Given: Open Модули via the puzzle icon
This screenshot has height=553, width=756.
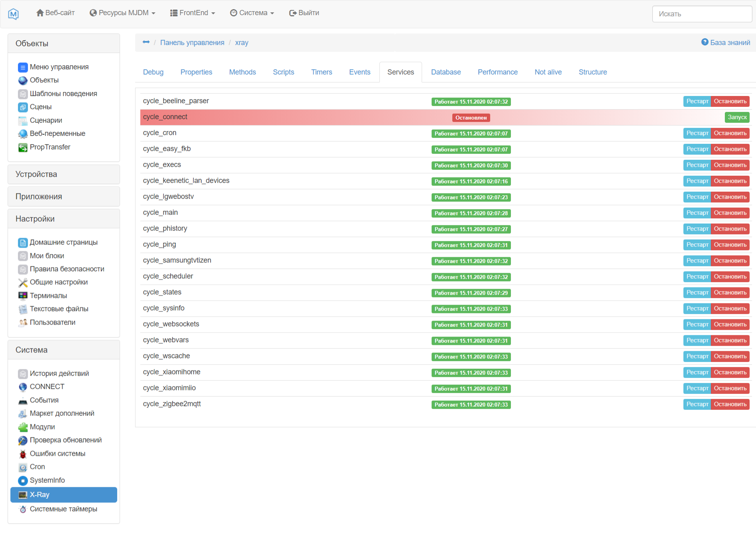Looking at the screenshot, I should click(22, 427).
